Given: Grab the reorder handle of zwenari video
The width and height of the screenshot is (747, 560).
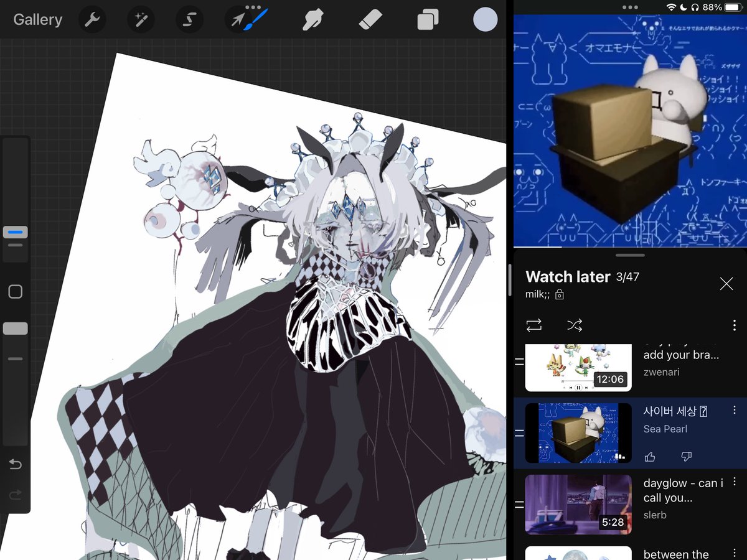Looking at the screenshot, I should [x=519, y=361].
